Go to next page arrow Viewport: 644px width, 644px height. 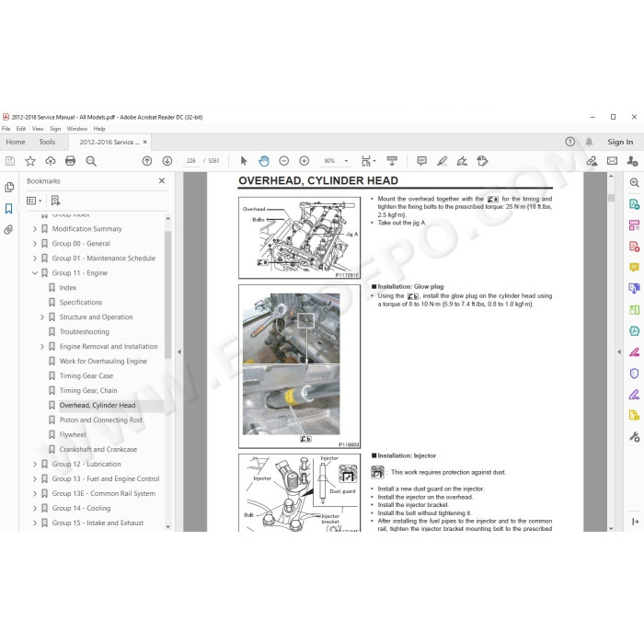(x=167, y=161)
